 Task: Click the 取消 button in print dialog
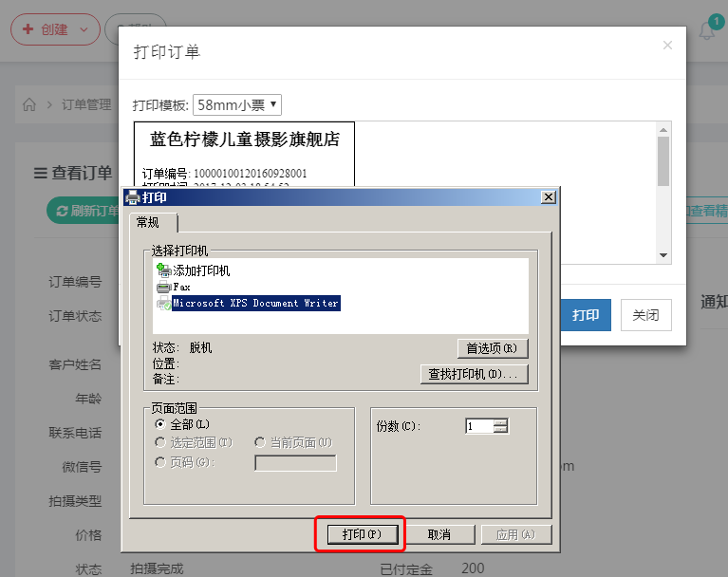click(x=439, y=534)
